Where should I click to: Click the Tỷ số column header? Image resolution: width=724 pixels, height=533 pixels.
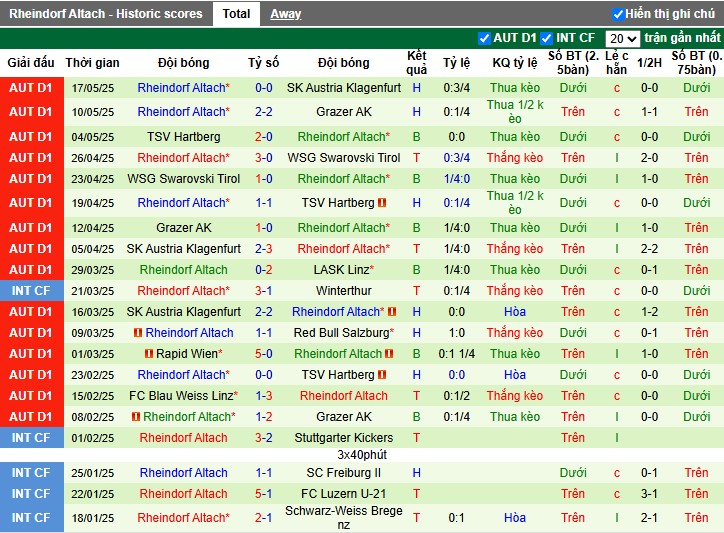click(x=264, y=63)
